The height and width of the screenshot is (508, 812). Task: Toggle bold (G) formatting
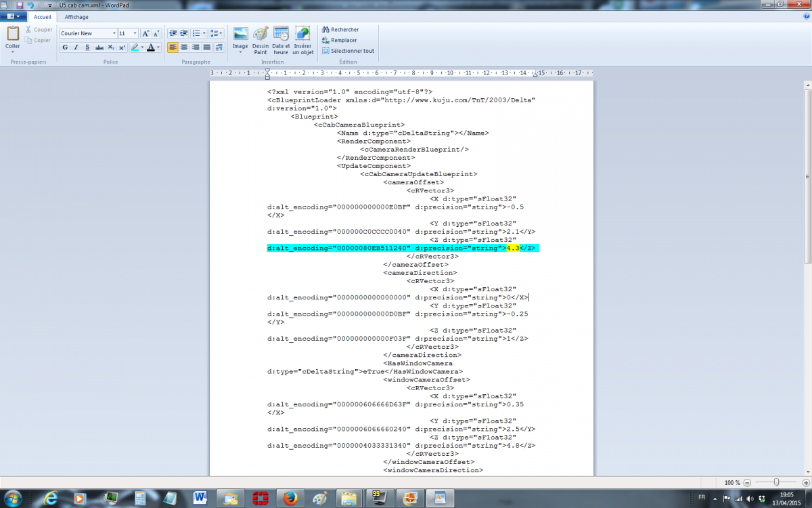point(65,47)
